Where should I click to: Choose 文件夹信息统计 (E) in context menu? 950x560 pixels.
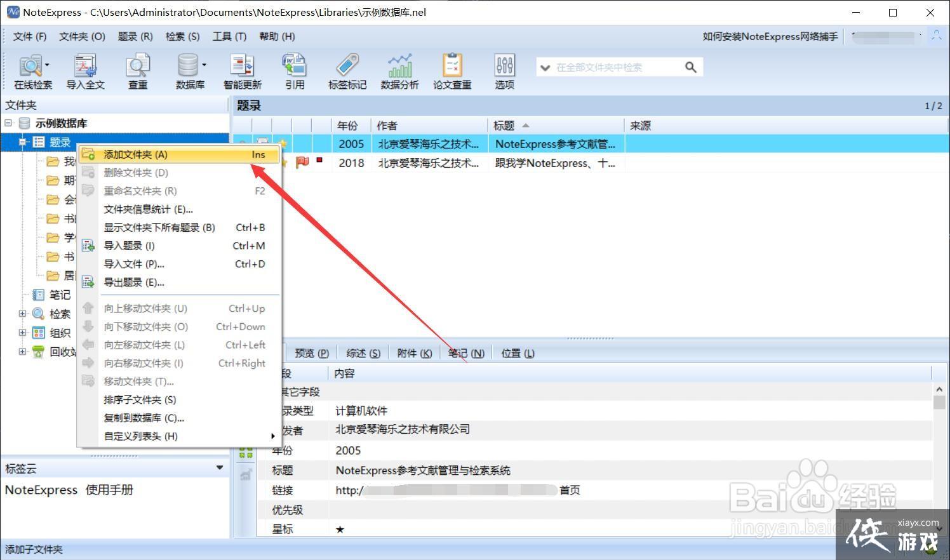coord(180,209)
